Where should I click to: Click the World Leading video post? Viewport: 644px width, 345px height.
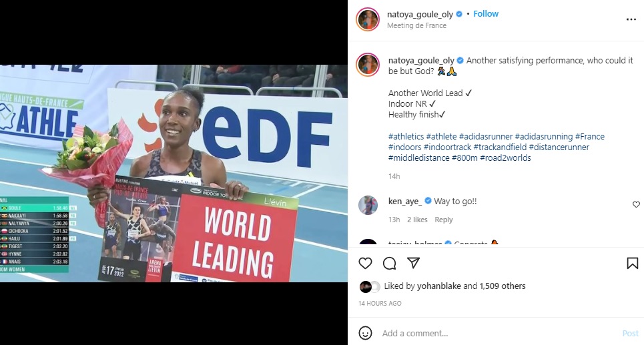[174, 173]
